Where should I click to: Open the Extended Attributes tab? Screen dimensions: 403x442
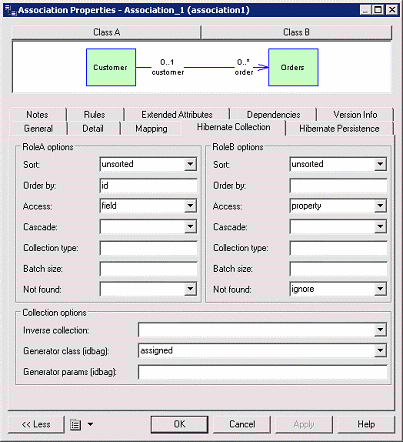pos(177,115)
